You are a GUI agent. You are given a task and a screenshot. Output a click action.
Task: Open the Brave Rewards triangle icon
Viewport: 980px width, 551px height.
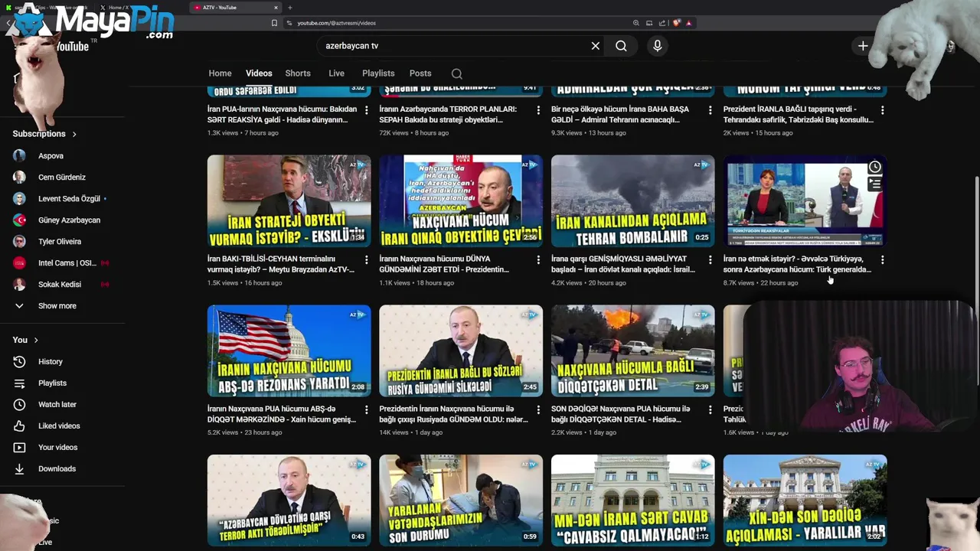pos(689,23)
